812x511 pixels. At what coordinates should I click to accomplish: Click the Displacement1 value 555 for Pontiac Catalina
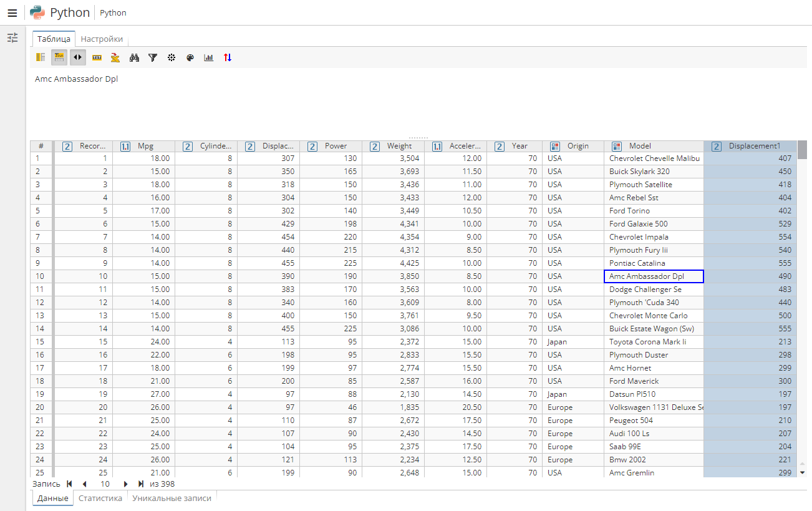pyautogui.click(x=750, y=263)
